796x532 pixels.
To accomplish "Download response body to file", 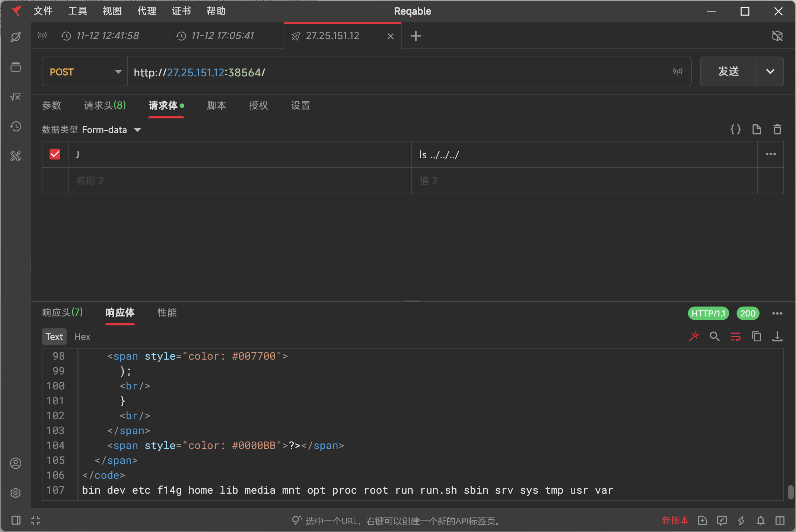I will 777,337.
